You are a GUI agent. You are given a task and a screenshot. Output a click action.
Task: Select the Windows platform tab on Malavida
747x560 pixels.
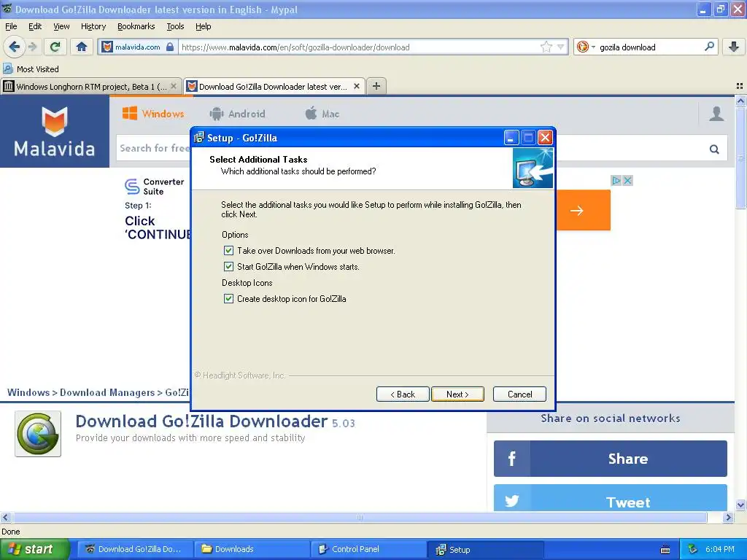click(153, 114)
